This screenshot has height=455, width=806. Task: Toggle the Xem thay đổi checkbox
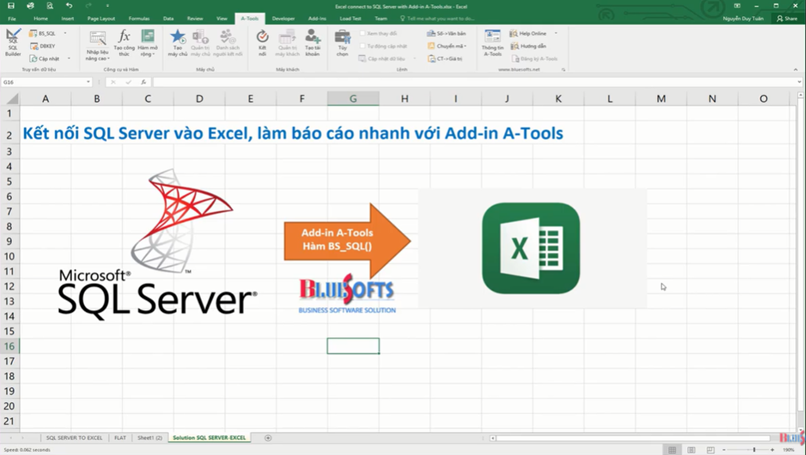363,33
